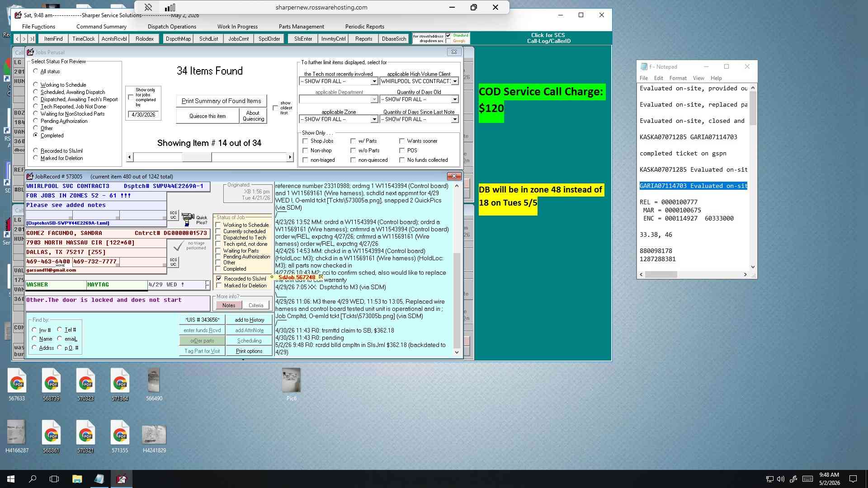Open the Pic6 image thumbnail on desktop
Image resolution: width=868 pixels, height=488 pixels.
[x=291, y=385]
